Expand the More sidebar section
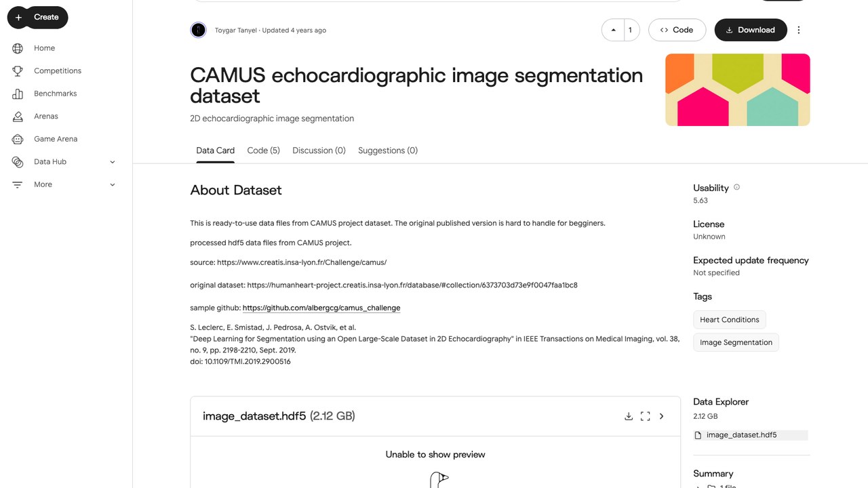Viewport: 868px width, 488px height. (113, 184)
